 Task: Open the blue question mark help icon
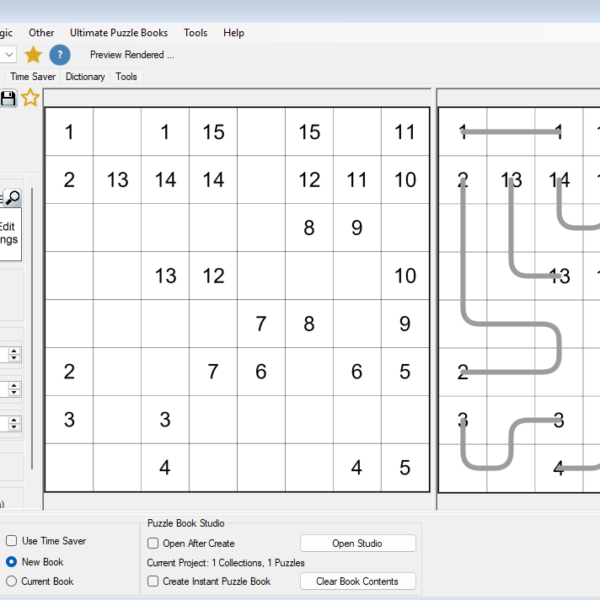pyautogui.click(x=60, y=55)
